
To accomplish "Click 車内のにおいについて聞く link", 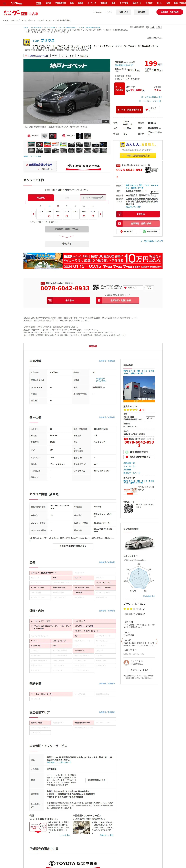I will [101, 380].
